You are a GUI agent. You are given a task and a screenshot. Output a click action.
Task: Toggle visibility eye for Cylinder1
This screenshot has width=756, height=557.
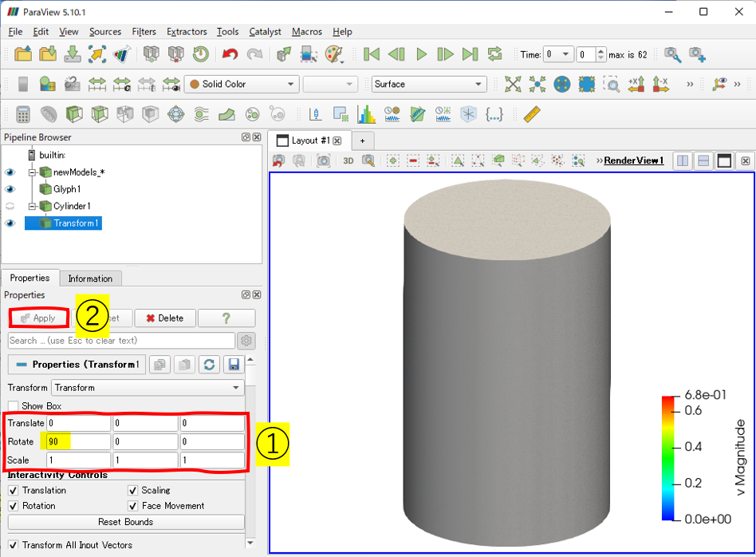[x=10, y=206]
